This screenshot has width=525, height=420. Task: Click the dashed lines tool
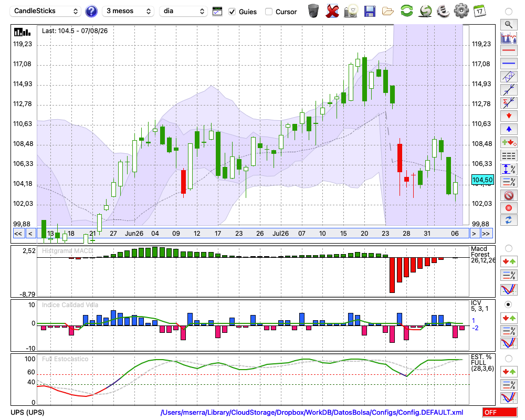click(509, 155)
